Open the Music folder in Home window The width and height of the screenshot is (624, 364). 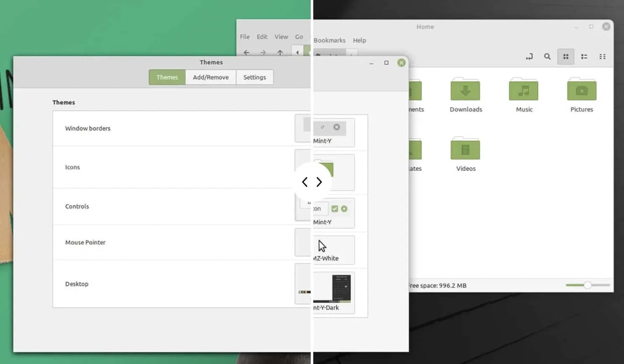click(524, 95)
